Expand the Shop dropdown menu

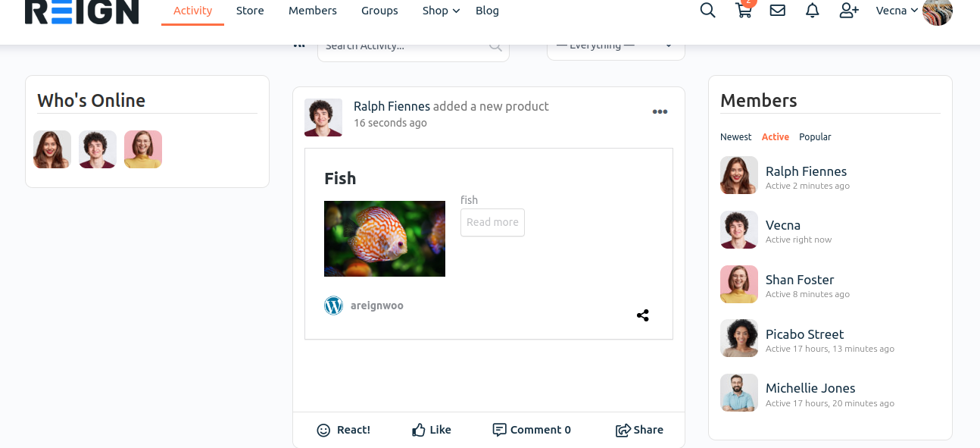(441, 11)
